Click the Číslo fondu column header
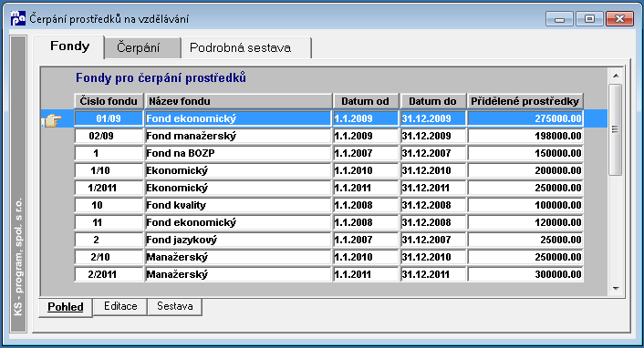 pyautogui.click(x=109, y=101)
